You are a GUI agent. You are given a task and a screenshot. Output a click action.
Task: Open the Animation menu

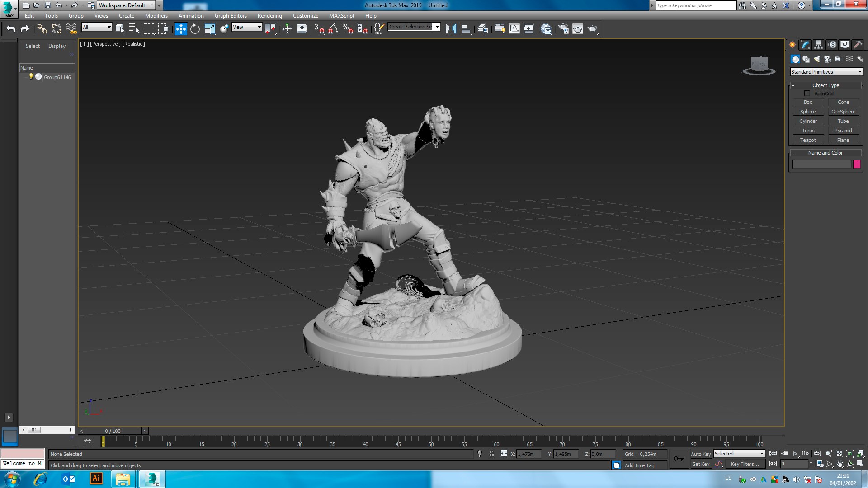[x=191, y=16]
